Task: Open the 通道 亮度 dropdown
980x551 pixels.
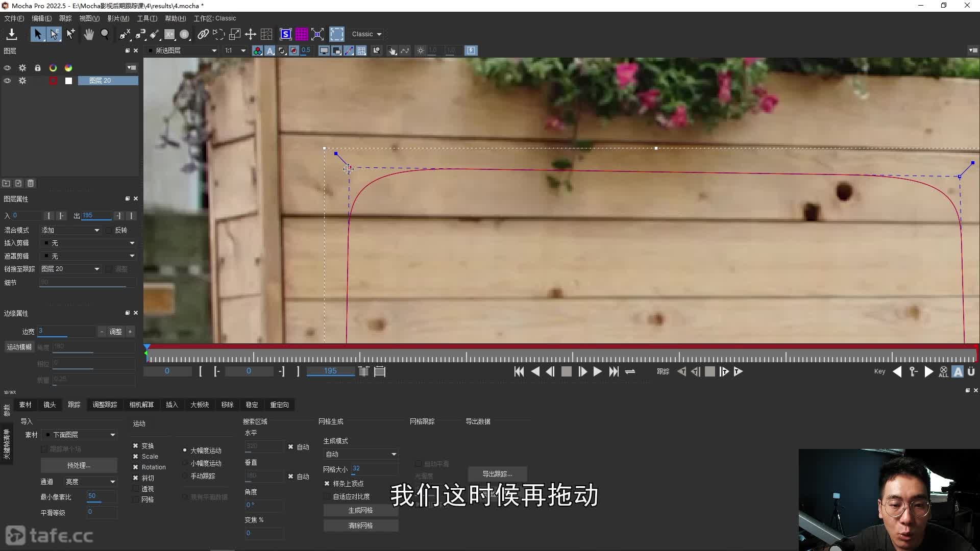Action: [90, 482]
